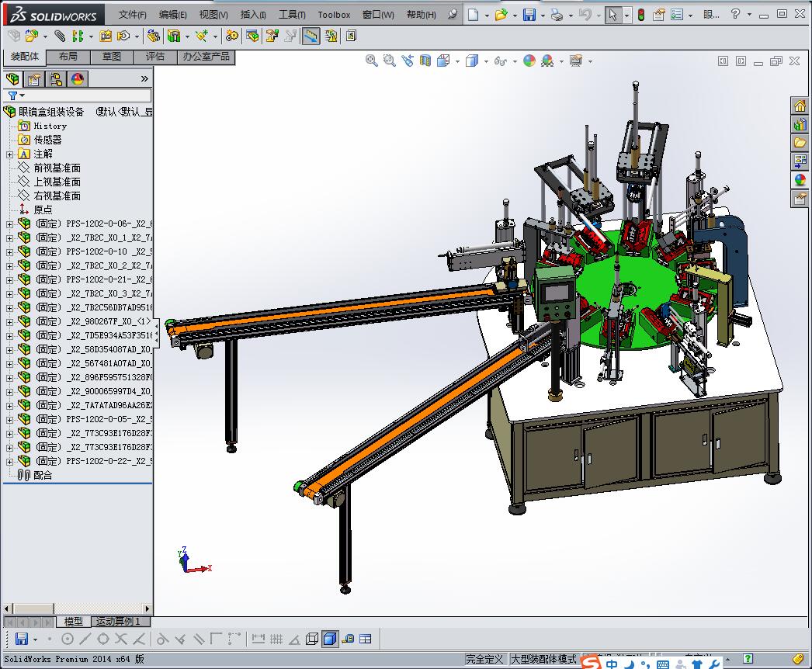This screenshot has width=812, height=669.
Task: Toggle the shaded cube display button
Action: pyautogui.click(x=330, y=639)
